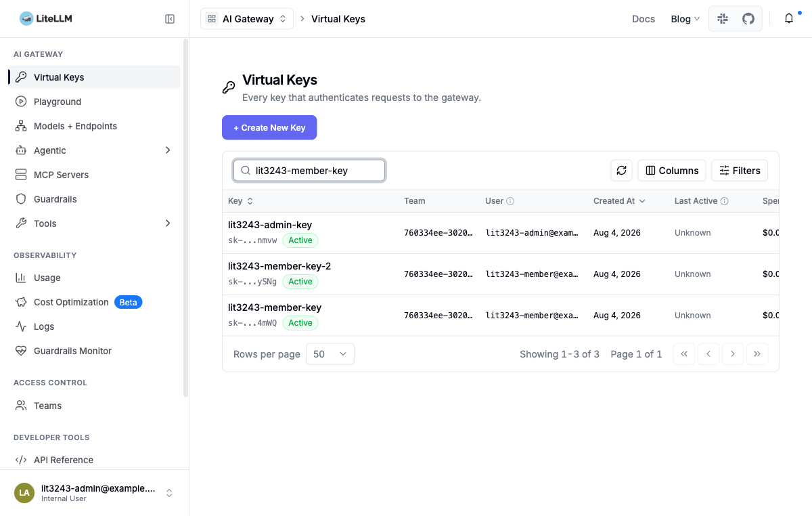Open the notifications bell
This screenshot has height=516, width=812.
pos(789,19)
